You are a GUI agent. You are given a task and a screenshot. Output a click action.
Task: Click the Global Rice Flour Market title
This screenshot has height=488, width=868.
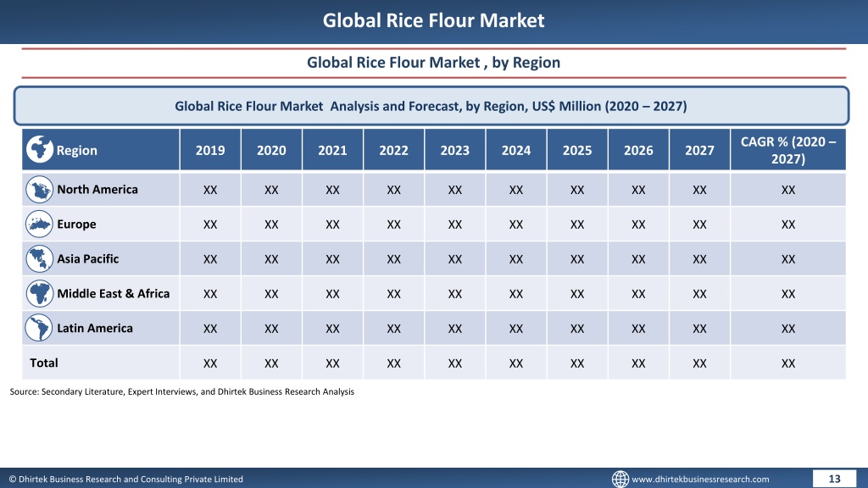pyautogui.click(x=433, y=20)
